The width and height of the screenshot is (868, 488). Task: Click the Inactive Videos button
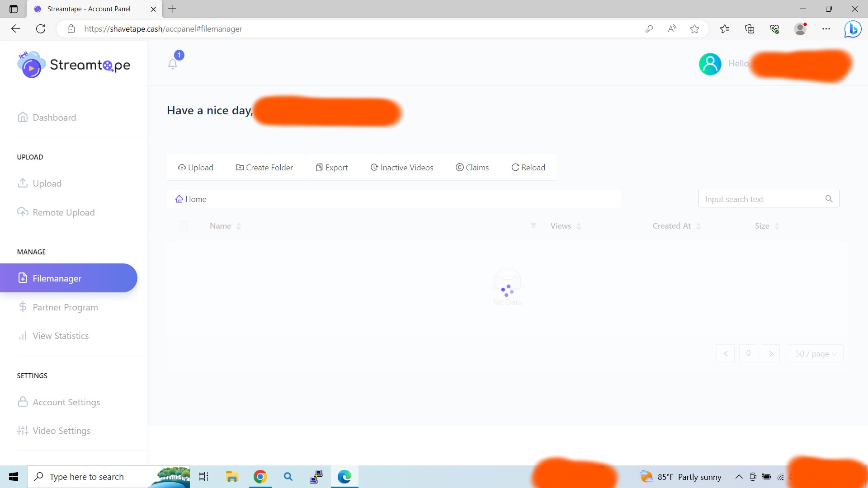coord(401,168)
